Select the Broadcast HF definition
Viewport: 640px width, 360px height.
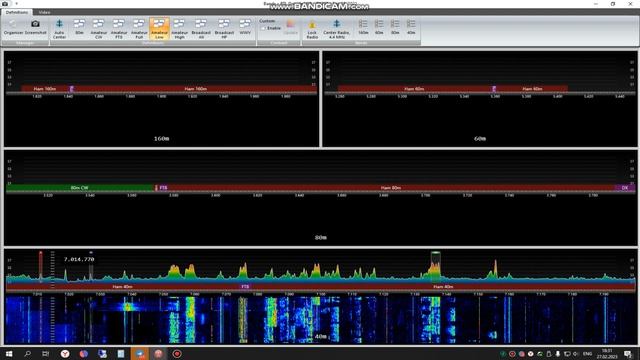click(x=224, y=29)
